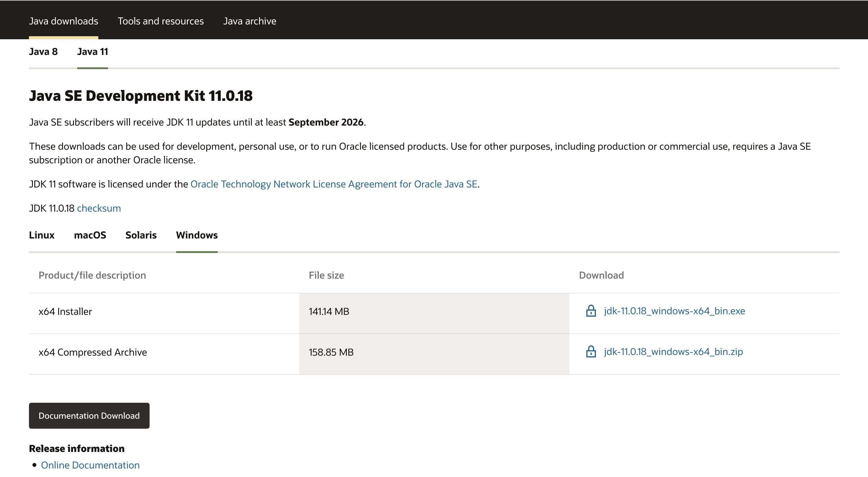868x477 pixels.
Task: Click the 141.14 MB file size cell
Action: click(434, 313)
